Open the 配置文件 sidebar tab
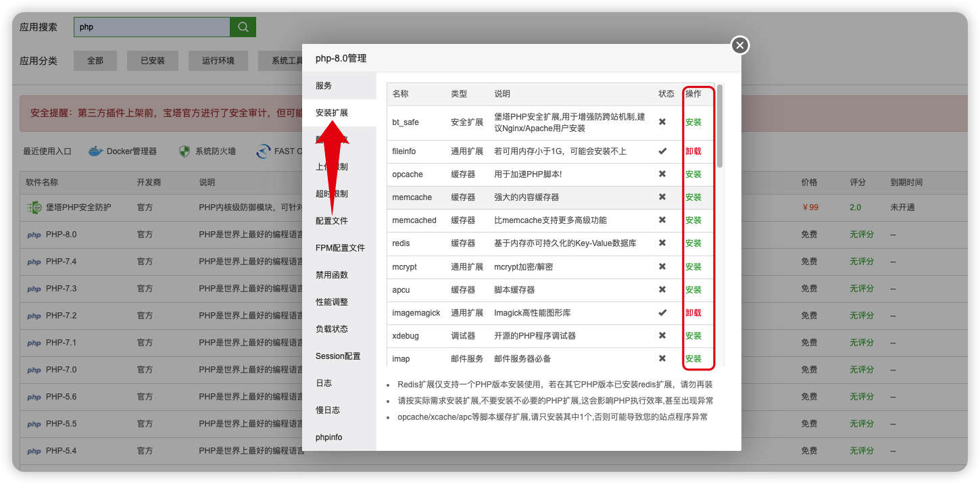980x484 pixels. tap(339, 221)
